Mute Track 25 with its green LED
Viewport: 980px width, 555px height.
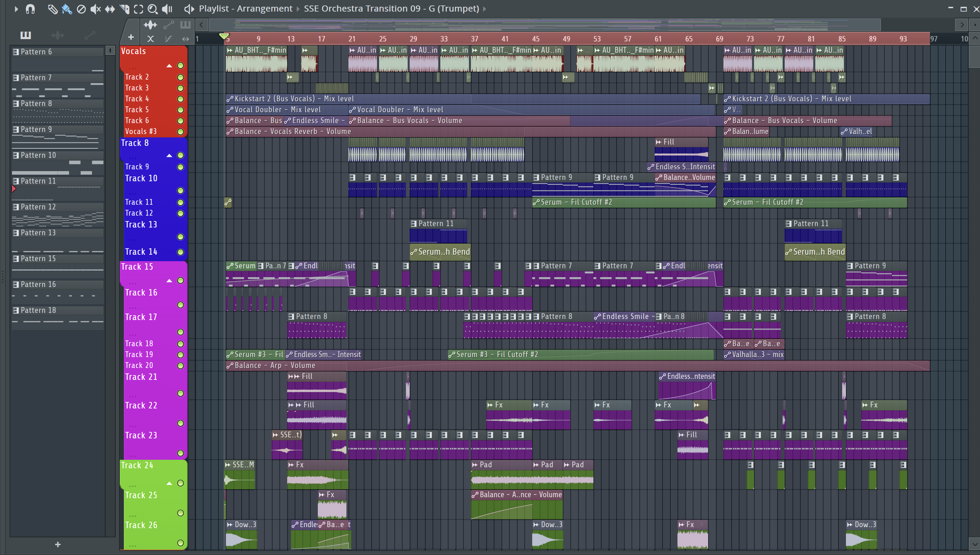(x=181, y=513)
